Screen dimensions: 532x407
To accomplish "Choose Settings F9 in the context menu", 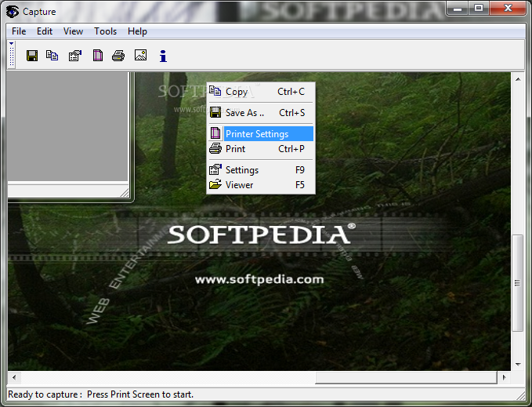I will tap(261, 169).
